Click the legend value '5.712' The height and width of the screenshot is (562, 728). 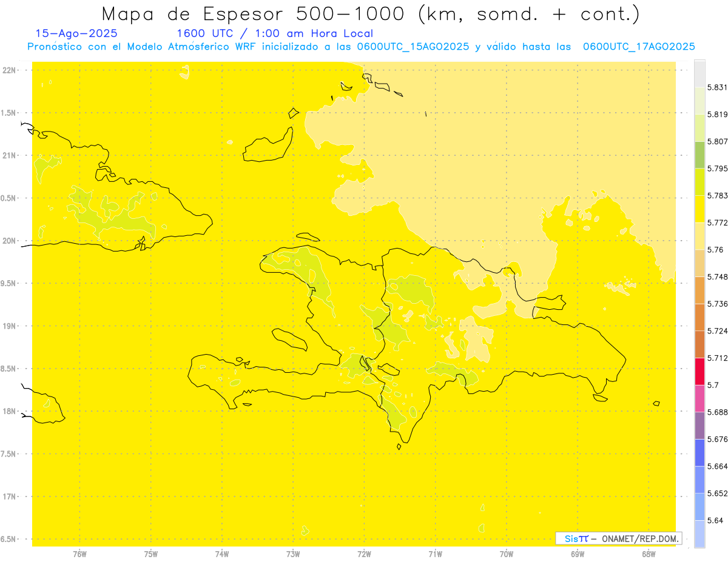[717, 358]
